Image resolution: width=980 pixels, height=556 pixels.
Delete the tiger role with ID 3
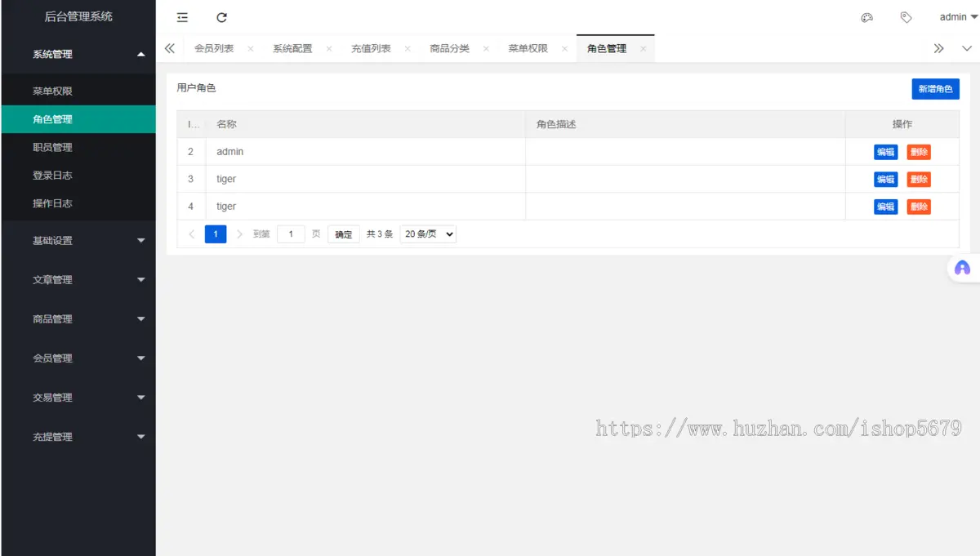(919, 180)
